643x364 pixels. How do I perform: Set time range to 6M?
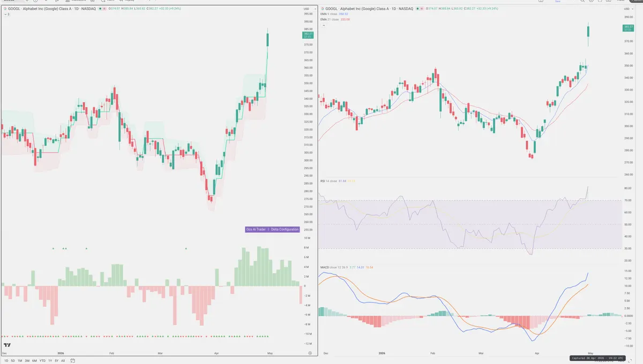34,361
